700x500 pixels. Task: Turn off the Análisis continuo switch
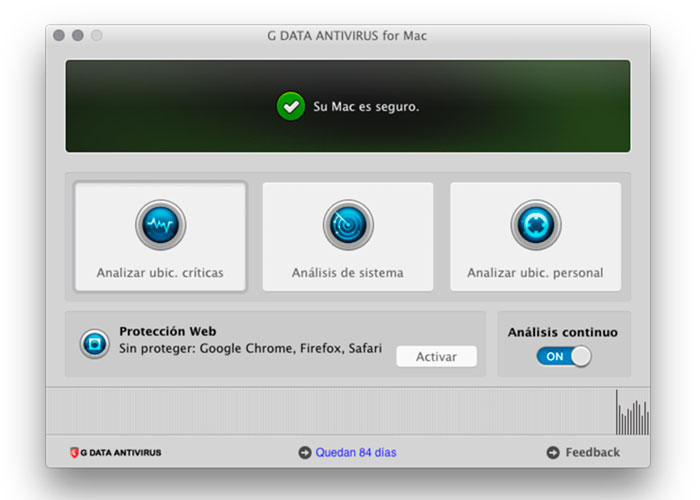564,357
